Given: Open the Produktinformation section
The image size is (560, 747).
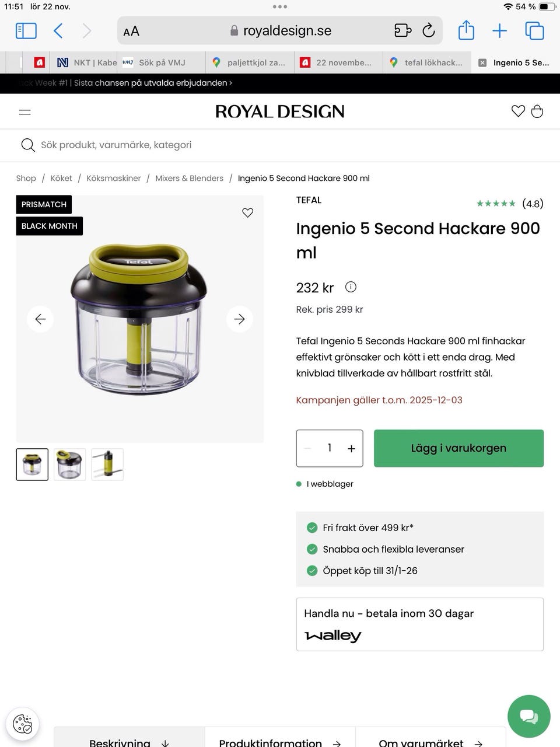Looking at the screenshot, I should [x=280, y=740].
